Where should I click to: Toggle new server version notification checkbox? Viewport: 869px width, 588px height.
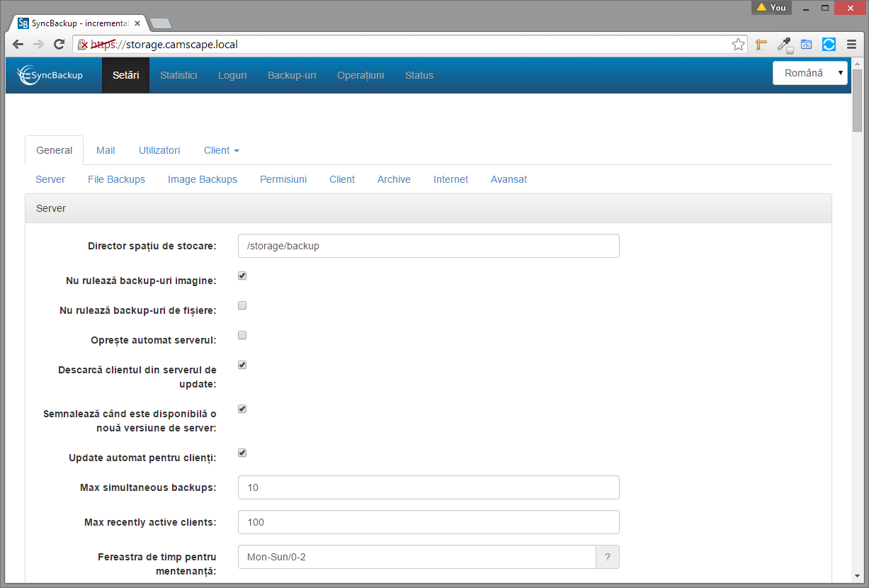point(242,409)
